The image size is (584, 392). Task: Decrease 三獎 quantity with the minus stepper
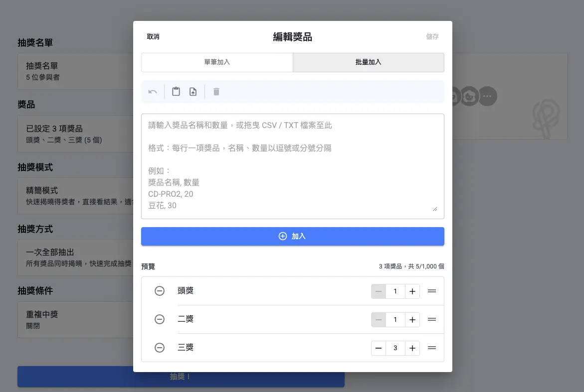(x=379, y=348)
